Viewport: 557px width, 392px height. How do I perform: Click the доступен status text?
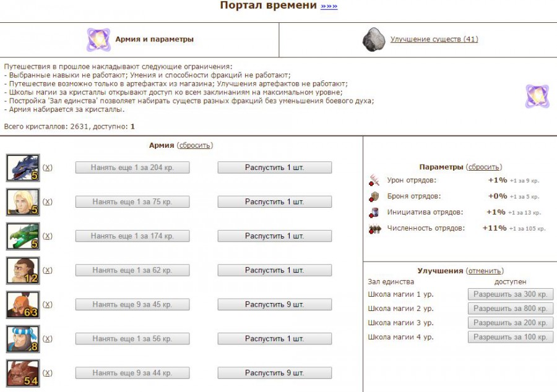pos(510,282)
